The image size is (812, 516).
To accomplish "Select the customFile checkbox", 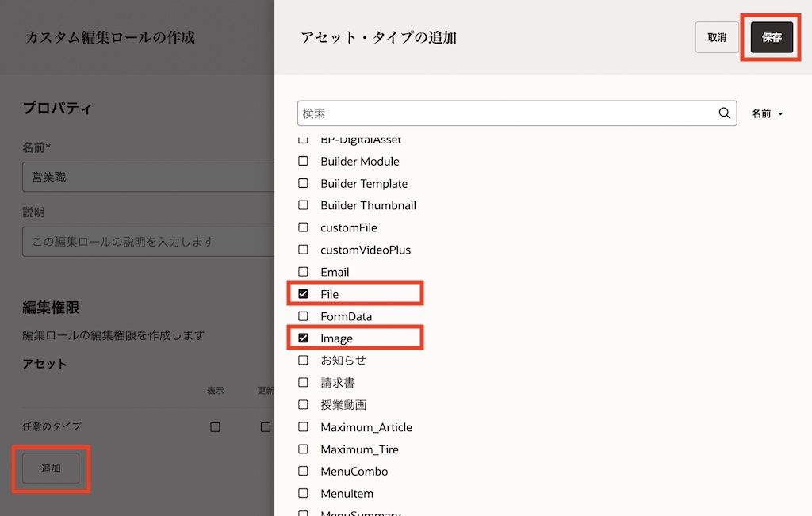I will pos(303,227).
